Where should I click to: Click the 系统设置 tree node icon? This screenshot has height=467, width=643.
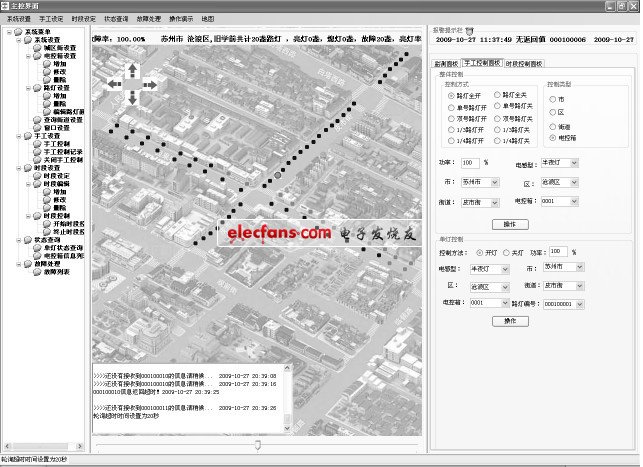26,39
